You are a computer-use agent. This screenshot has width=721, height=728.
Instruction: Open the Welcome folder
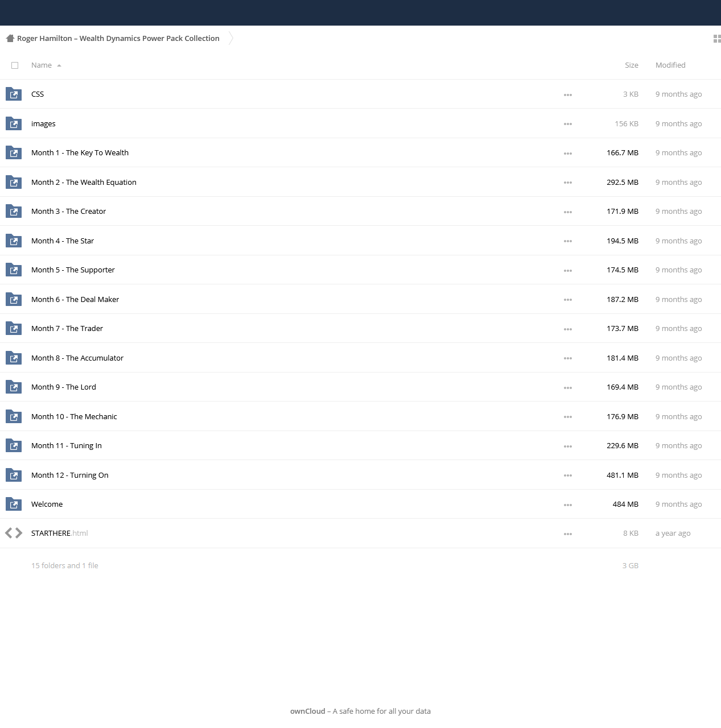[x=47, y=504]
